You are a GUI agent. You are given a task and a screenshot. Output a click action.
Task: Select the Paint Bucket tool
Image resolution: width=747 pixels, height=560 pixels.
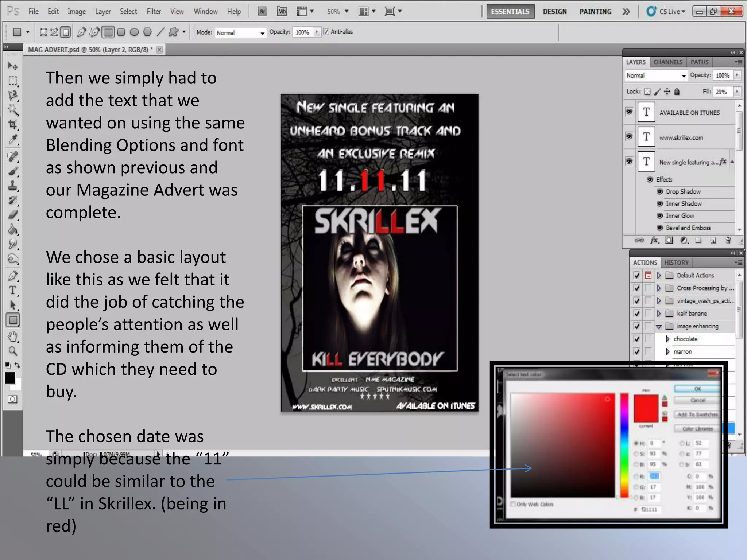pyautogui.click(x=13, y=229)
